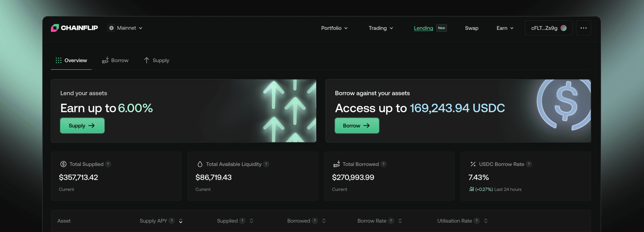Screen dimensions: 644x232
Task: Sort table by Supply APY arrows
Action: 181,221
